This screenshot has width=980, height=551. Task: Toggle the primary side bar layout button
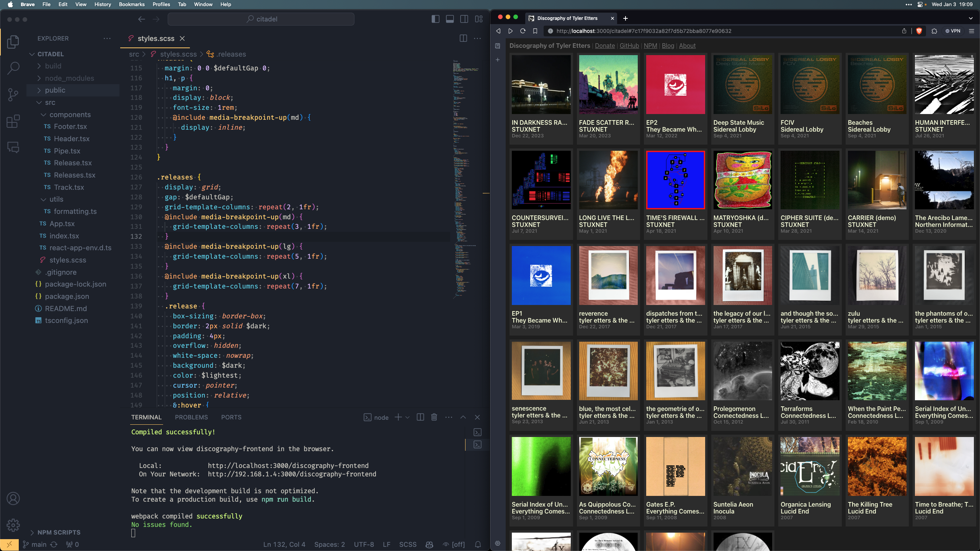[x=435, y=19]
